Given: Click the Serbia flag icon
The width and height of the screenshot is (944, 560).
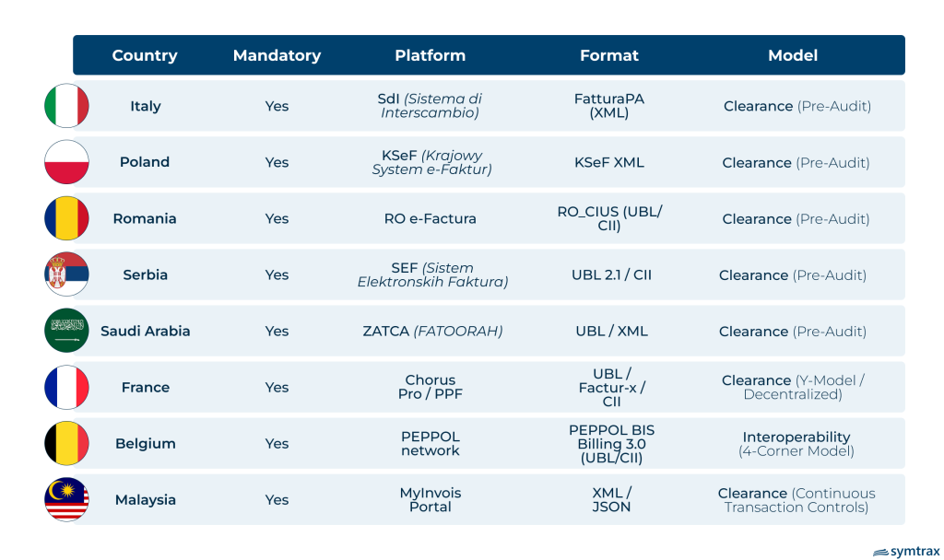Looking at the screenshot, I should point(66,274).
